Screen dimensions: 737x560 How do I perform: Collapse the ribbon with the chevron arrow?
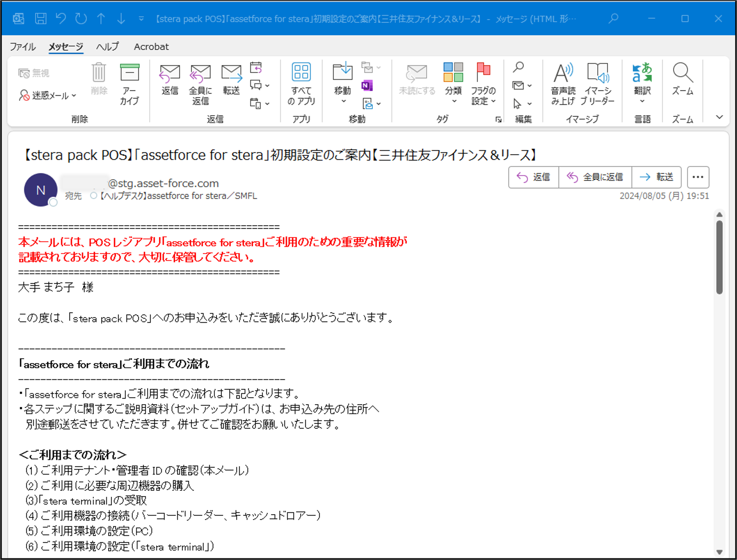point(720,117)
